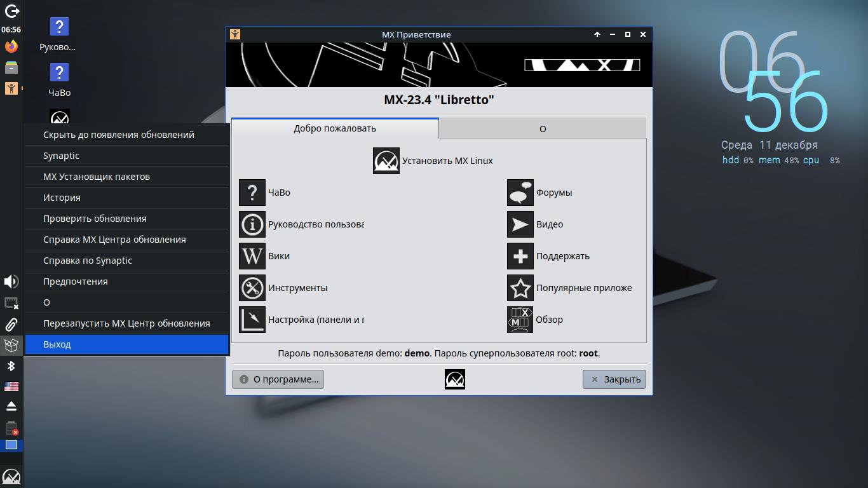Switch to the О tab
This screenshot has width=868, height=488.
coord(543,128)
